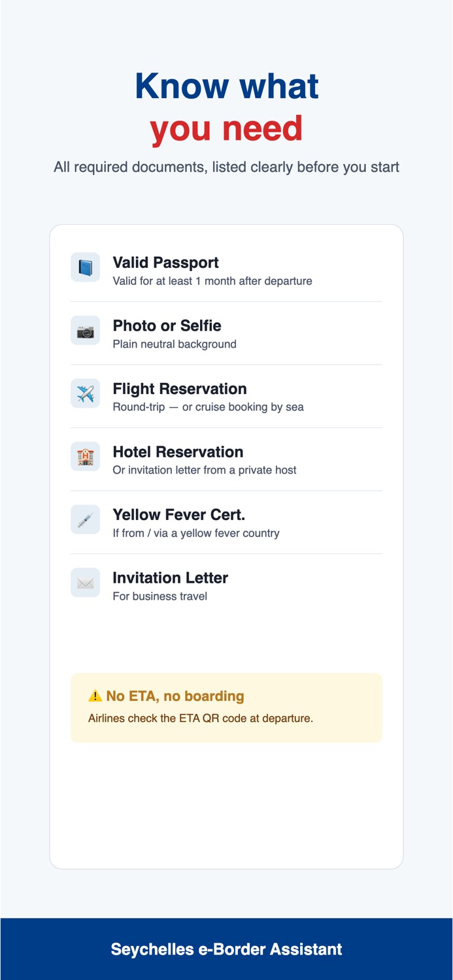
Task: Select the camera icon for Photo or Selfie
Action: tap(85, 331)
